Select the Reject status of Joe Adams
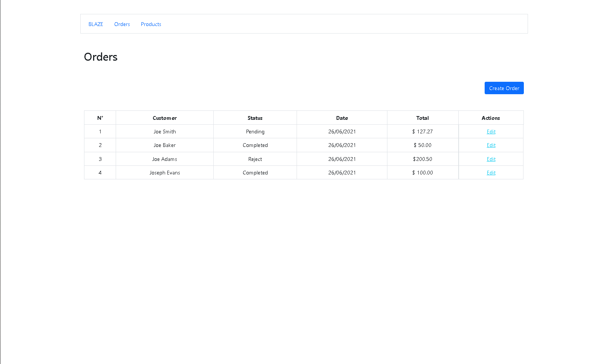Screen dimensions: 606x364 [x=255, y=159]
